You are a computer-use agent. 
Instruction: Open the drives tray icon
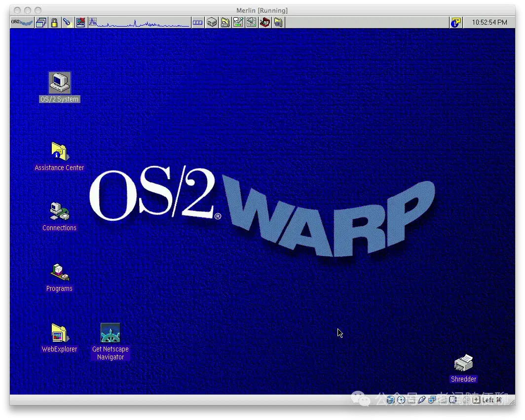click(212, 22)
